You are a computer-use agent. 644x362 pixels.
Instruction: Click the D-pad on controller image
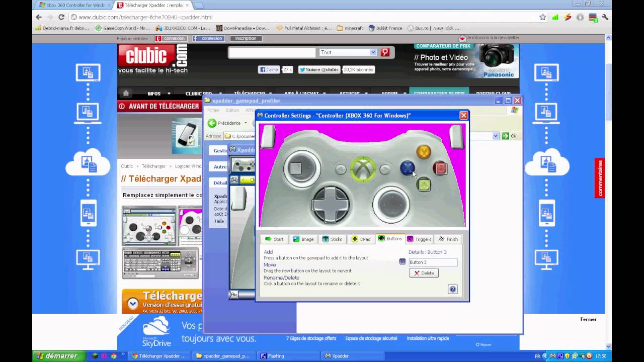(x=330, y=204)
